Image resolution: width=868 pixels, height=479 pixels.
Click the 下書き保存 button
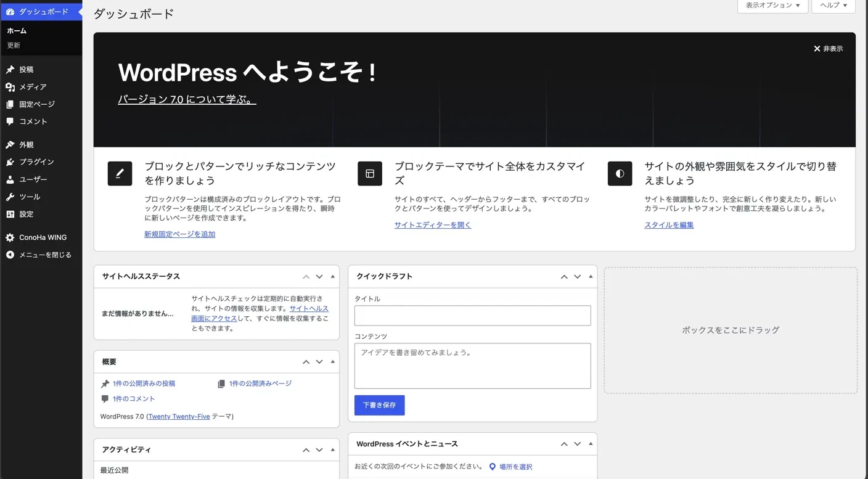point(379,405)
